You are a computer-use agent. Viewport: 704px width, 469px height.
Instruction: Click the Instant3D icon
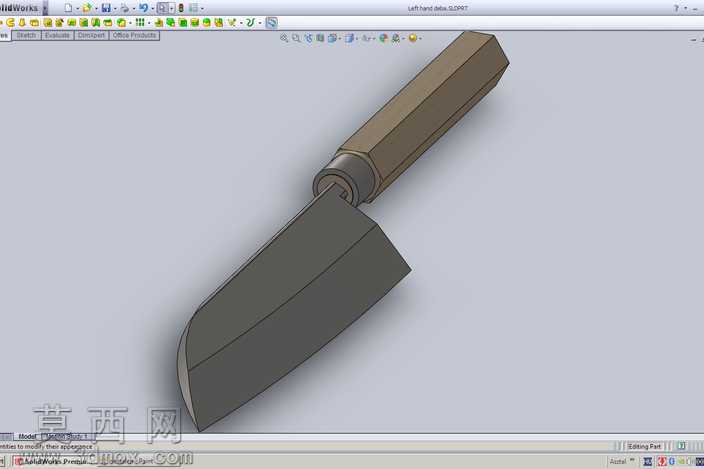(272, 22)
